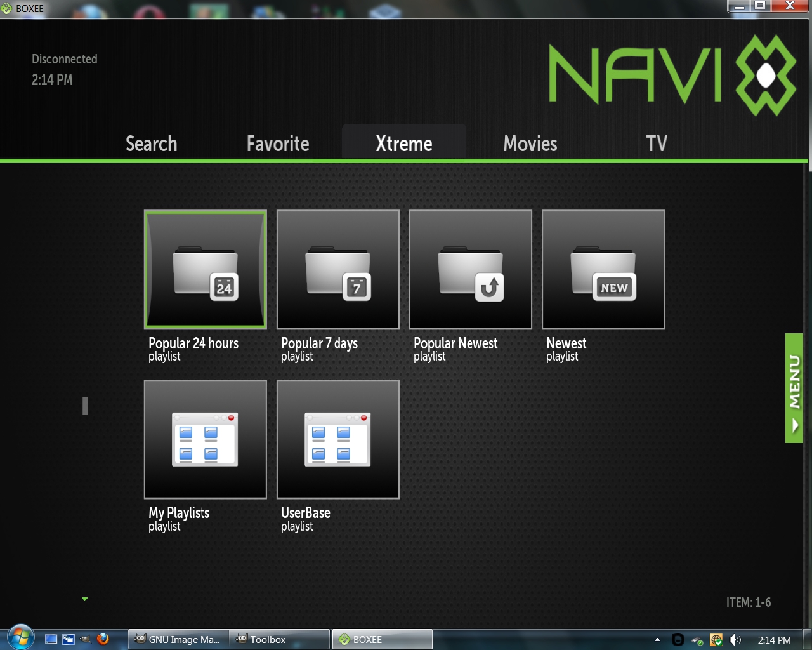
Task: Click the globe security tray icon
Action: tap(716, 640)
